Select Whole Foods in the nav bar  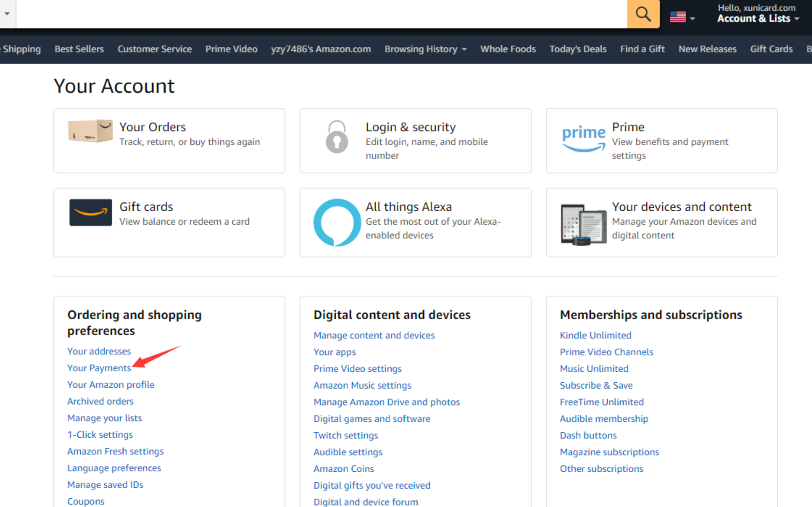coord(508,49)
